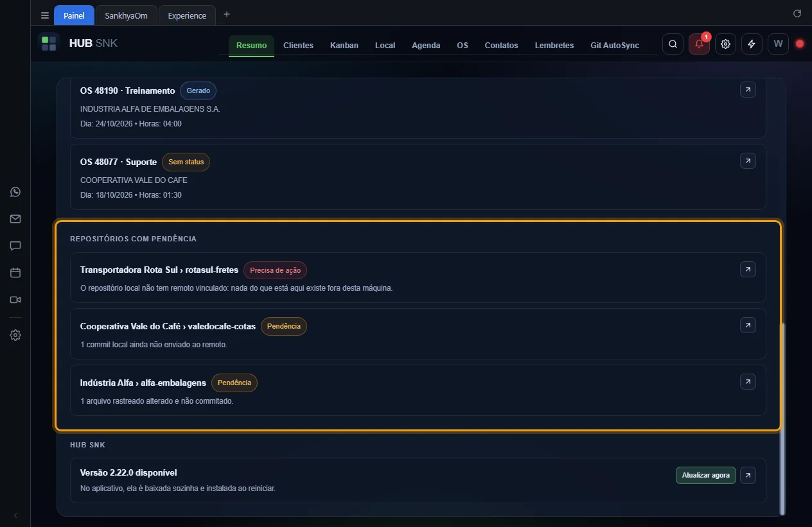This screenshot has height=527, width=812.
Task: Open the OS navigation tab
Action: (x=463, y=46)
